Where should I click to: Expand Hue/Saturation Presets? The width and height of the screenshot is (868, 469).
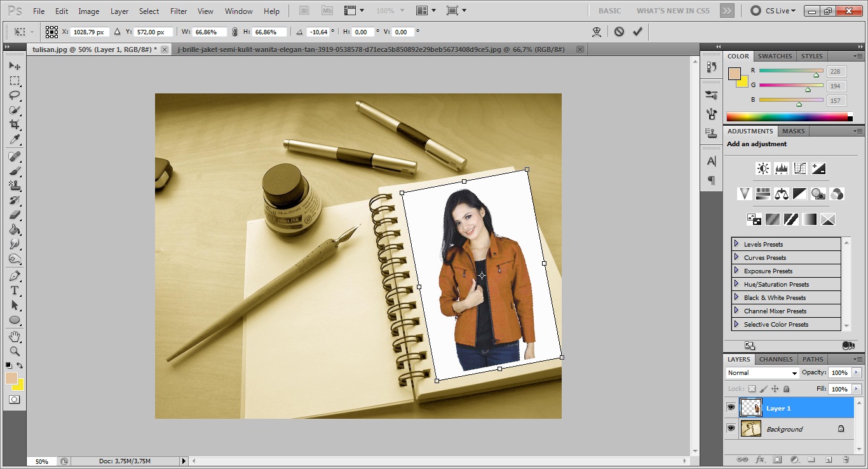[x=736, y=284]
